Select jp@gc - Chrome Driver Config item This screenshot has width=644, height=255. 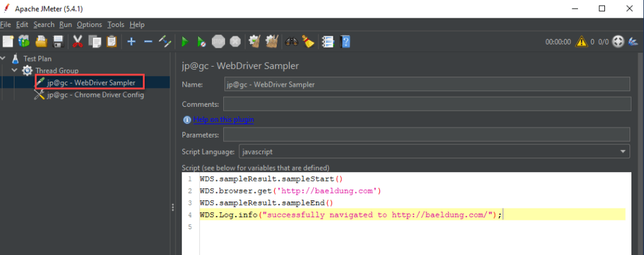96,95
